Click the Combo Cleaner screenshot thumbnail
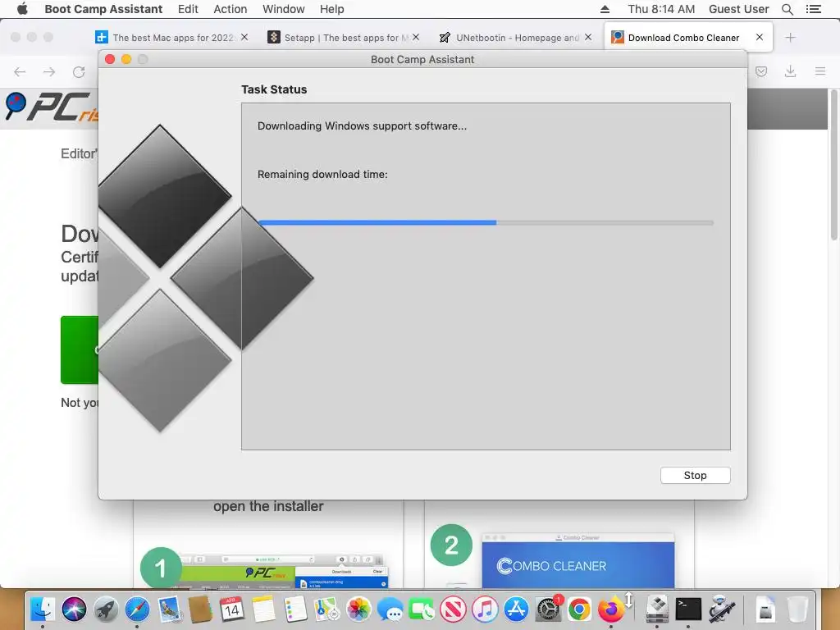The image size is (840, 630). [x=578, y=561]
